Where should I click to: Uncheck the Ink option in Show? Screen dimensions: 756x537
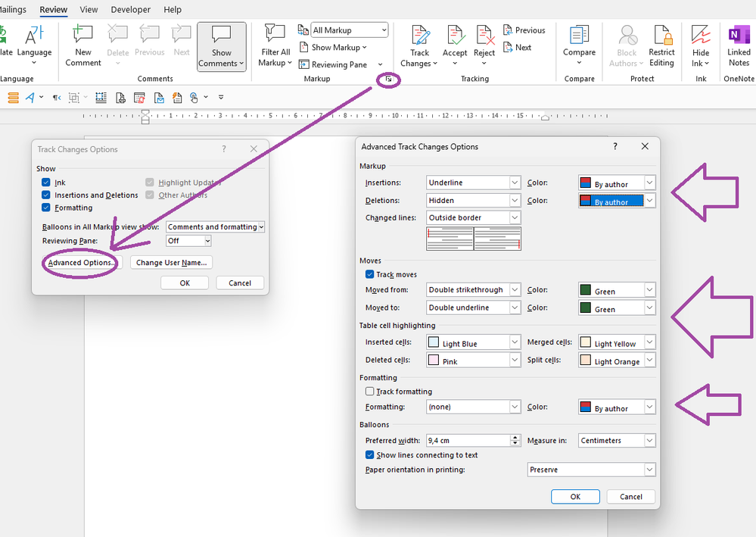pos(46,182)
